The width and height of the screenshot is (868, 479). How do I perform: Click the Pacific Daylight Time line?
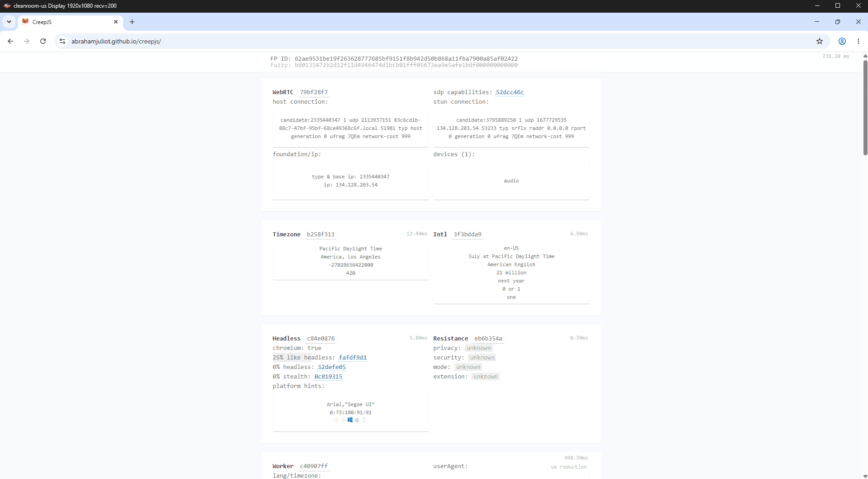point(351,249)
